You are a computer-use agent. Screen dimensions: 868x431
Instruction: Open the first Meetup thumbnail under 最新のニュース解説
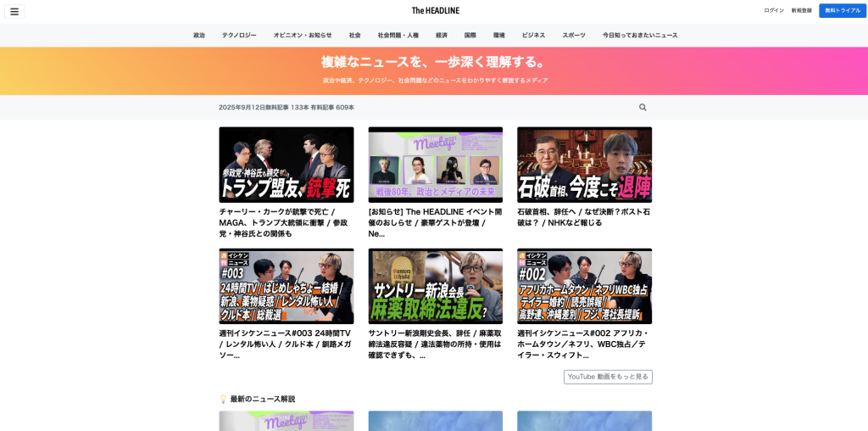click(x=287, y=421)
